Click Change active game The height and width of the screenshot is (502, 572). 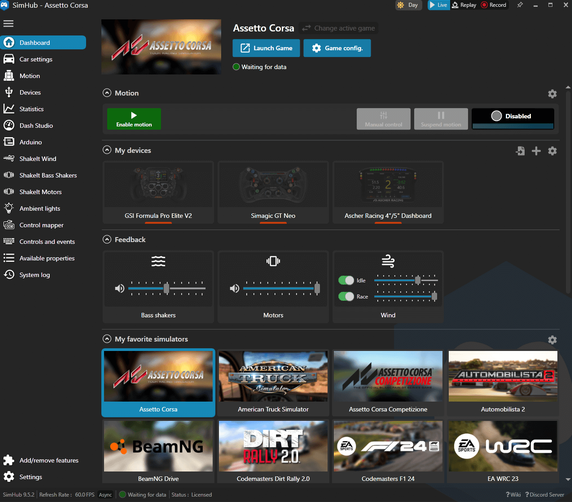point(339,28)
